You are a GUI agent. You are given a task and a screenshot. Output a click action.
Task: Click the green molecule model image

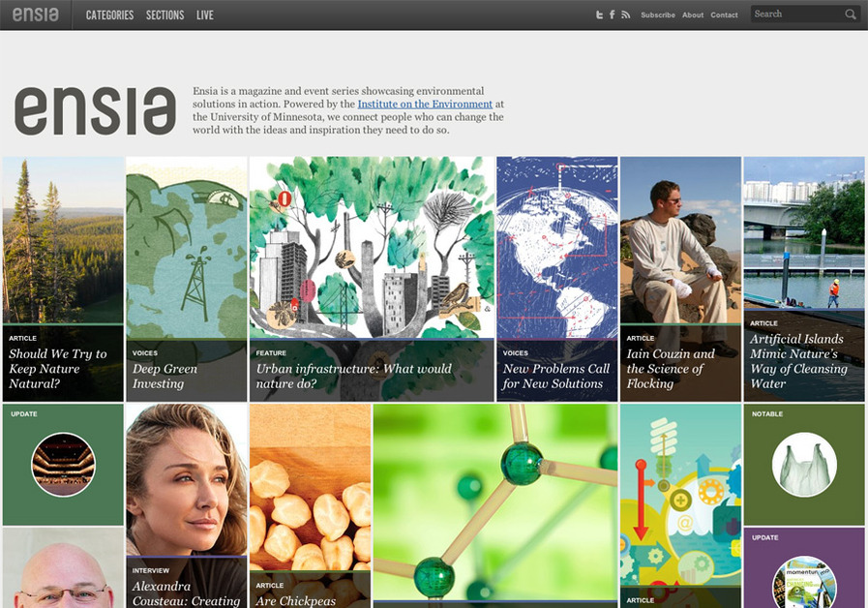point(494,502)
